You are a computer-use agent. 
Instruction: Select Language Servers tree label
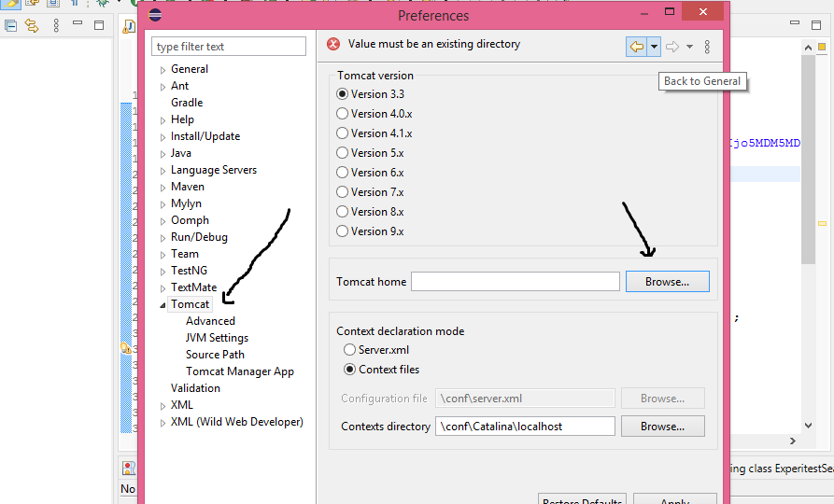214,170
